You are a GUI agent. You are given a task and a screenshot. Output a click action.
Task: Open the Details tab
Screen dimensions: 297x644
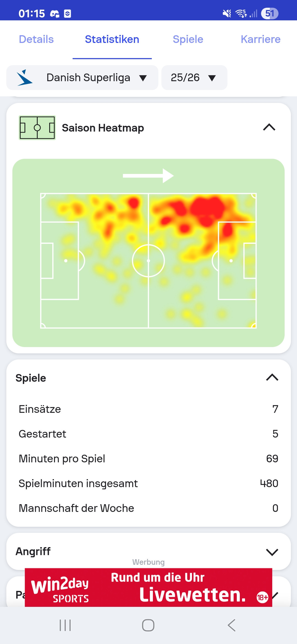point(36,39)
